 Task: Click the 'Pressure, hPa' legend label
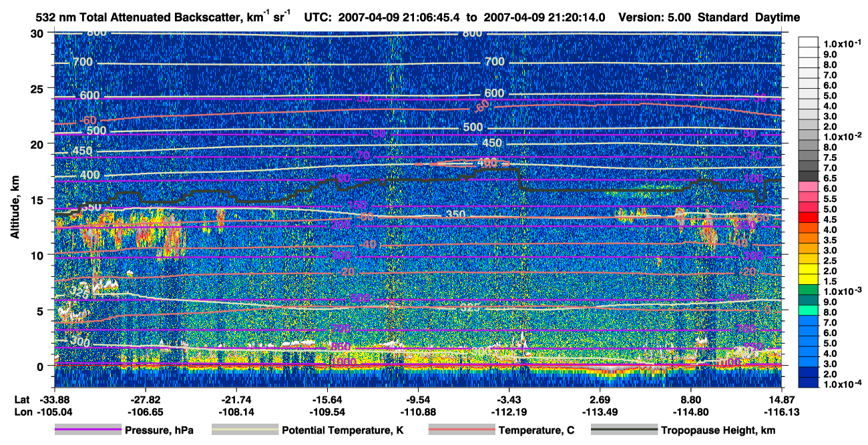click(x=160, y=430)
